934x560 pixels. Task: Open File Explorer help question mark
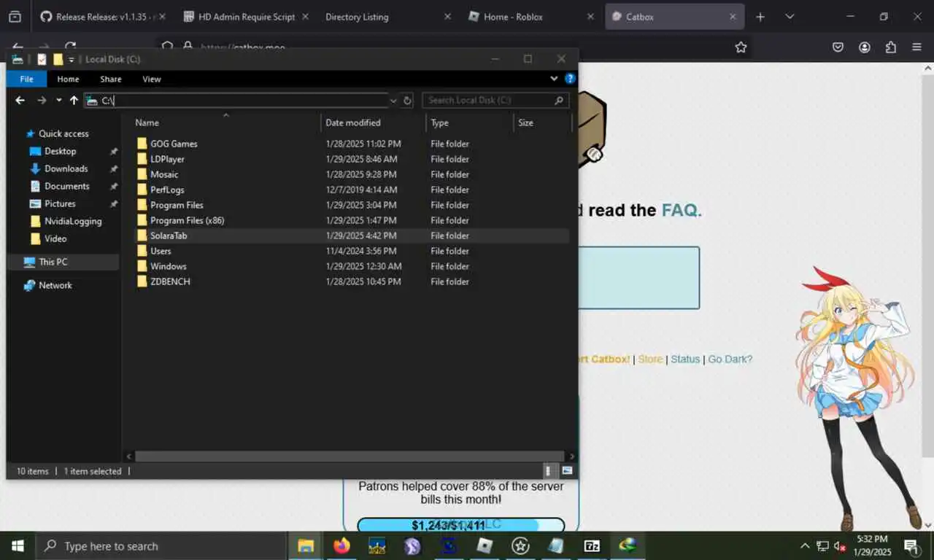tap(570, 79)
